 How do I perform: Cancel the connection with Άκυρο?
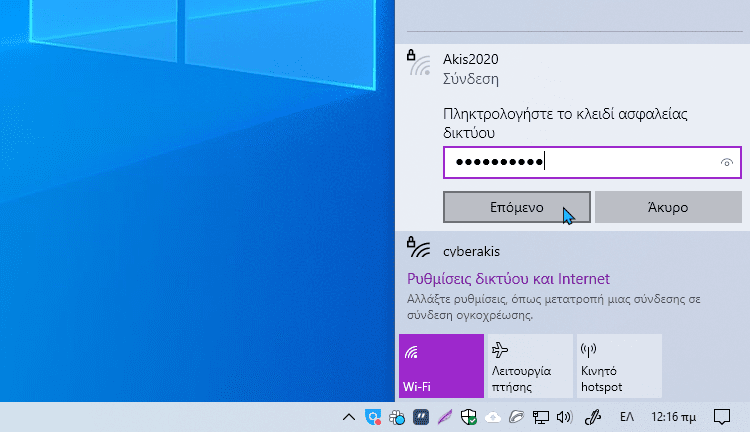point(668,207)
